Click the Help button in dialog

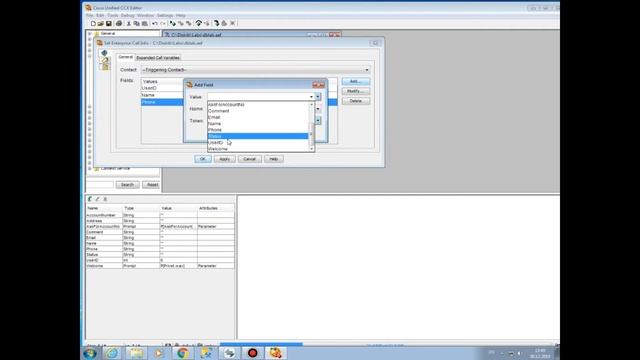point(273,159)
